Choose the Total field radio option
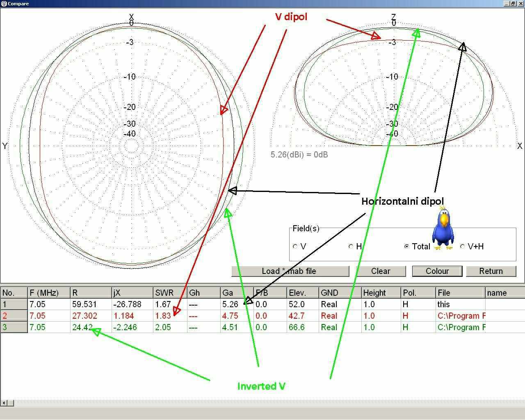The height and width of the screenshot is (420, 525). pyautogui.click(x=406, y=247)
